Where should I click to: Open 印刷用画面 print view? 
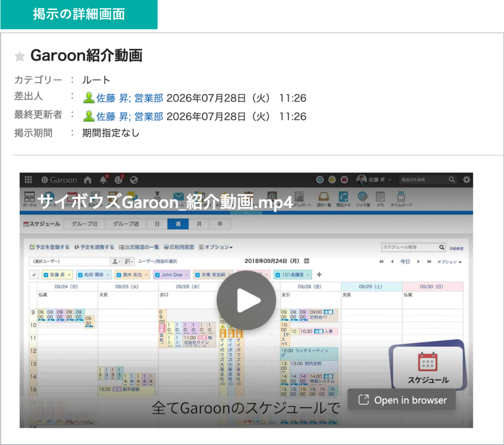tap(179, 247)
